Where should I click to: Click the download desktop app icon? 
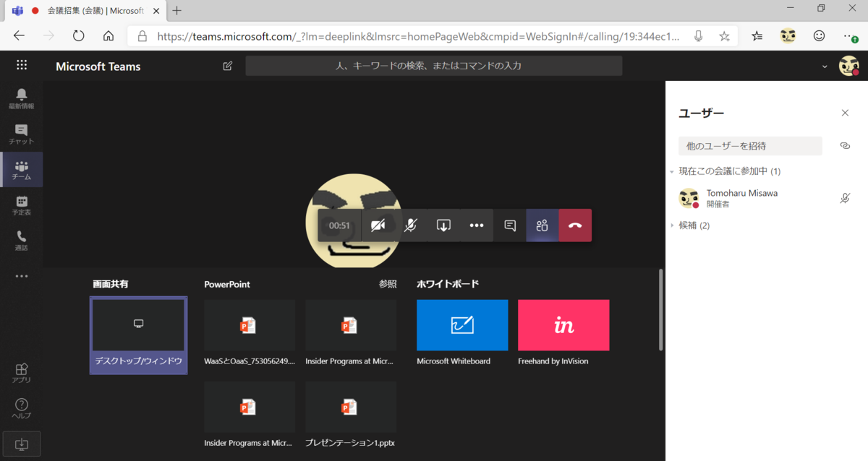pos(21,443)
